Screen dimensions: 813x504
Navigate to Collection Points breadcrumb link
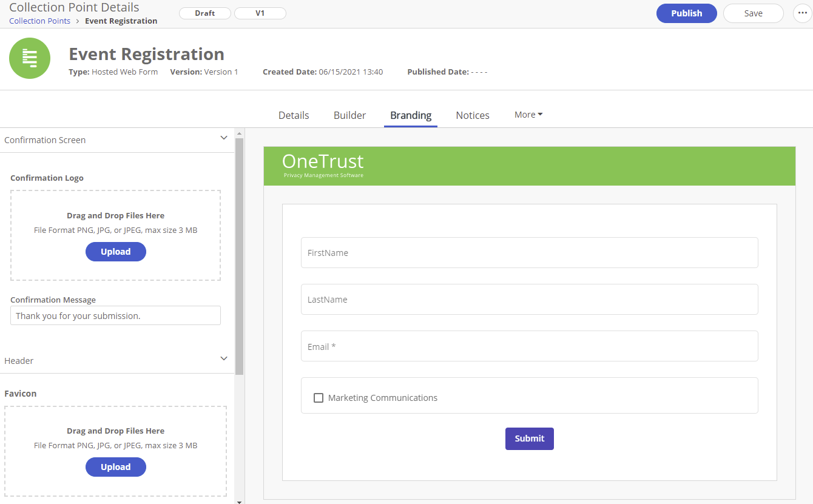click(x=39, y=20)
